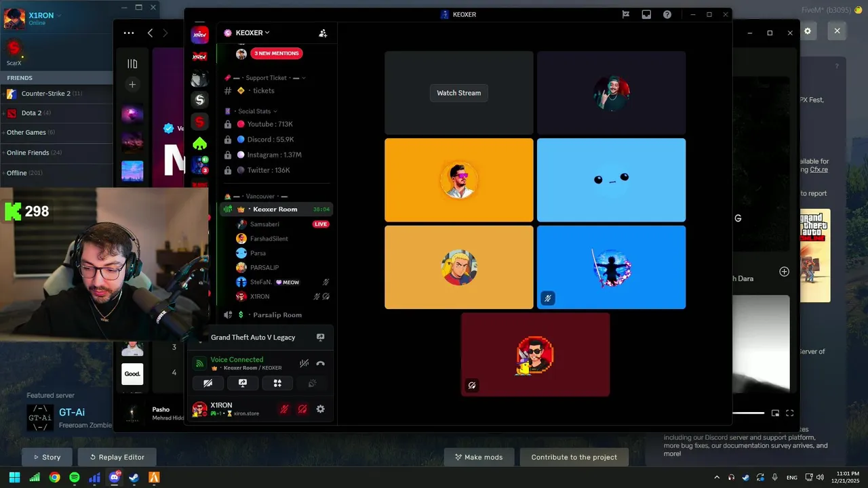
Task: Open the activities button in voice panel
Action: [x=277, y=383]
